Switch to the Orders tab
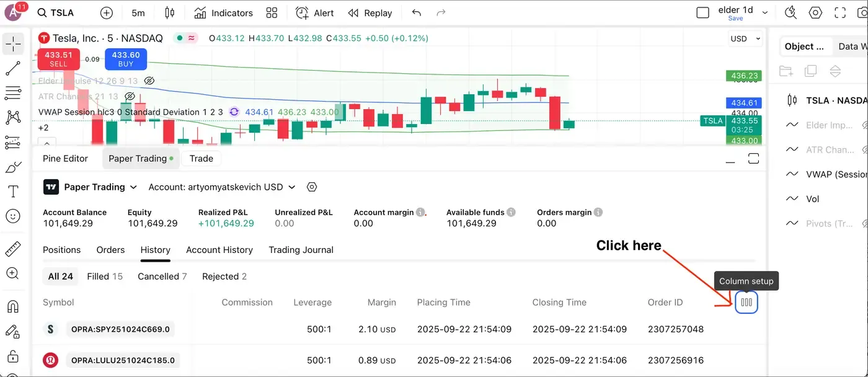The height and width of the screenshot is (377, 868). click(110, 250)
